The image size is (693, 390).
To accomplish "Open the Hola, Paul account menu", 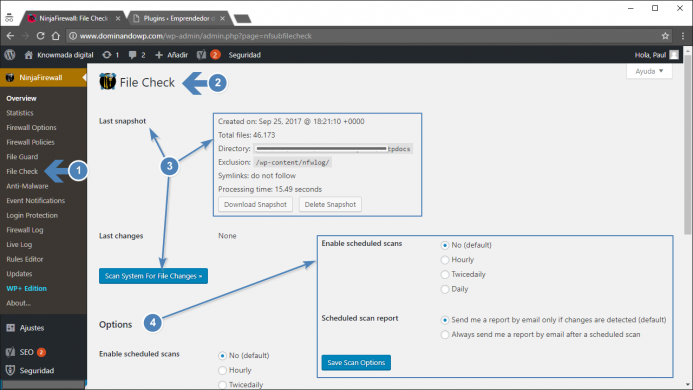I will 650,55.
